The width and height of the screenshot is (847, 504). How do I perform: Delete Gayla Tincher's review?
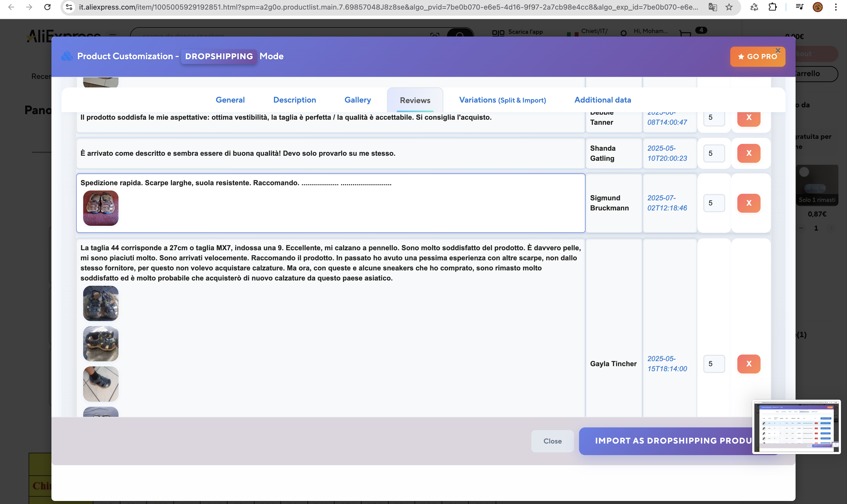pyautogui.click(x=748, y=364)
